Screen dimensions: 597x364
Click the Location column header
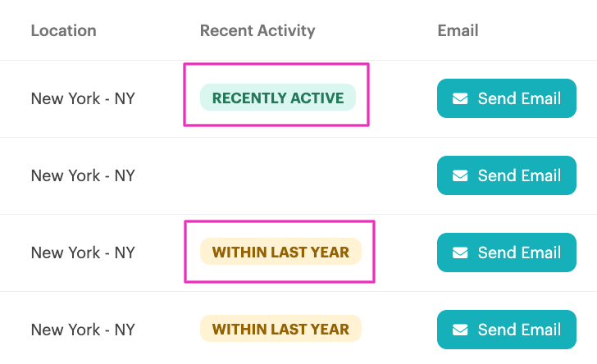pyautogui.click(x=63, y=31)
